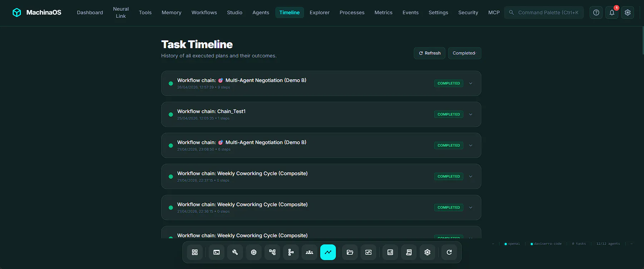Select the highlighted timeline chart dock icon
644x269 pixels.
tap(328, 252)
